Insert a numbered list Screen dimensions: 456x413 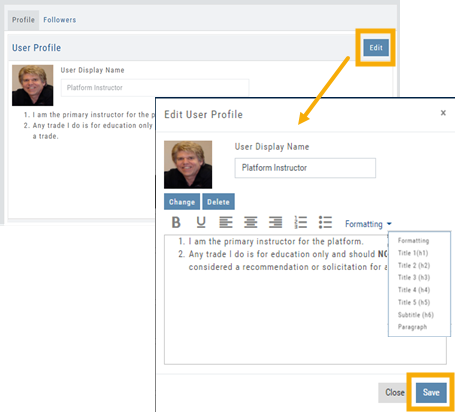click(x=301, y=222)
